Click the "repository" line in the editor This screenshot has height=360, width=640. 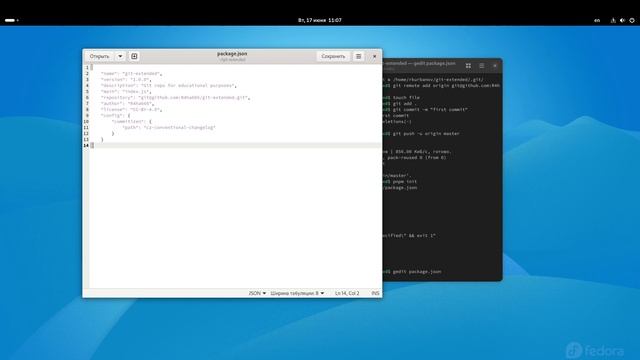click(x=175, y=98)
